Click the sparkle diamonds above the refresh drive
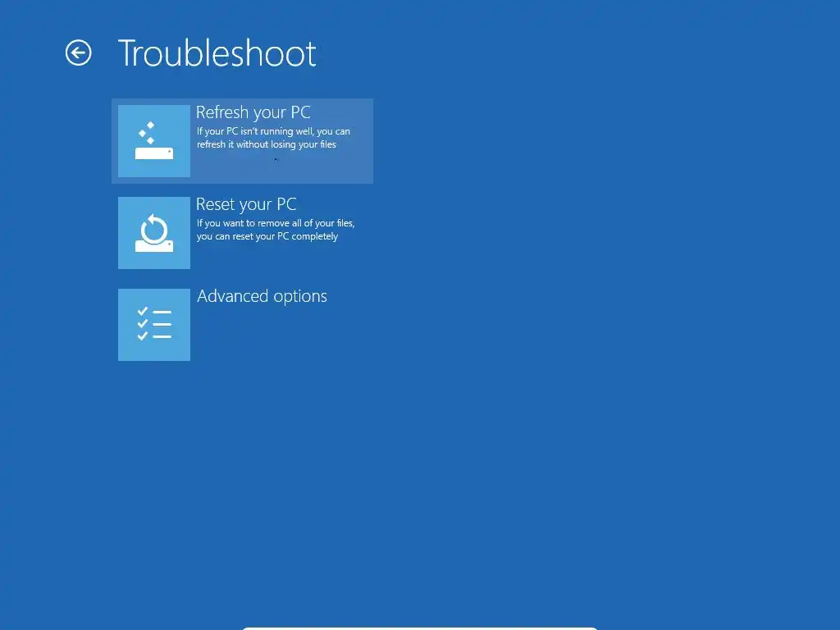 [148, 132]
